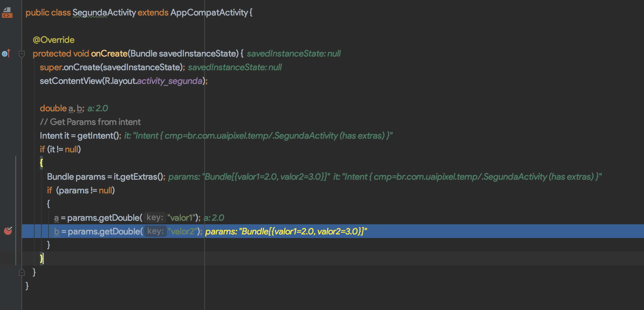Click the highlighted closing brace at caret
Screen dimensions: 644x310
pyautogui.click(x=41, y=259)
